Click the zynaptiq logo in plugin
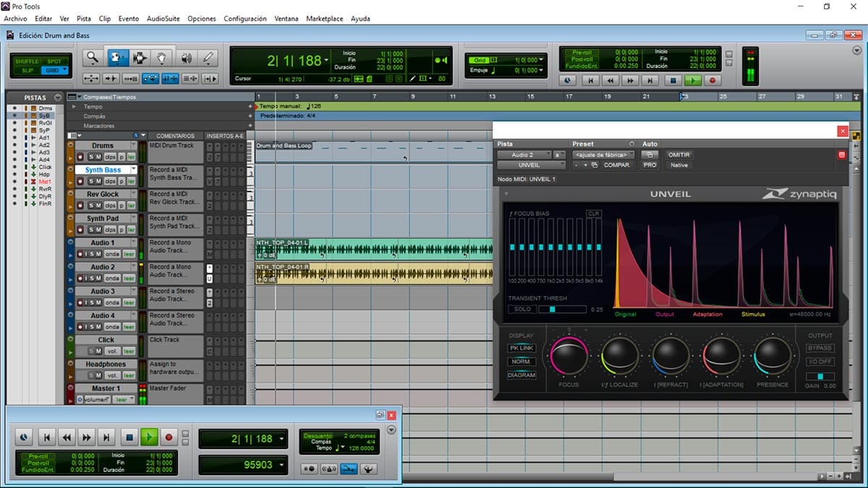This screenshot has height=488, width=868. pyautogui.click(x=799, y=194)
